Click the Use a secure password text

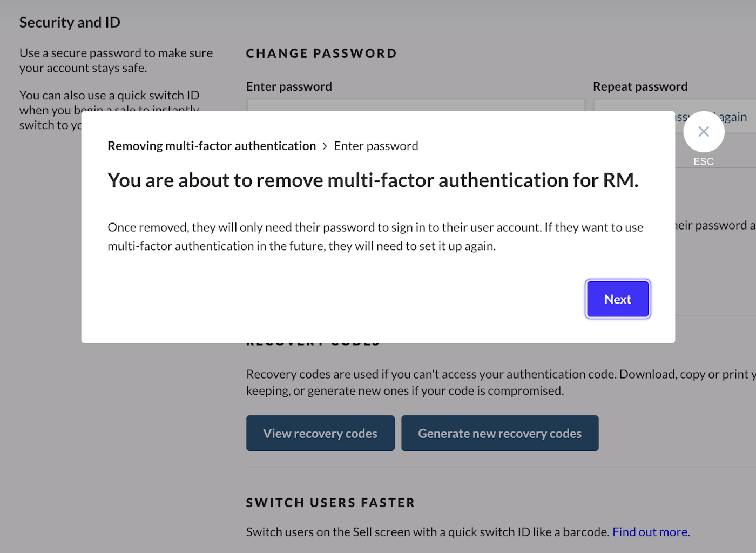pyautogui.click(x=116, y=60)
